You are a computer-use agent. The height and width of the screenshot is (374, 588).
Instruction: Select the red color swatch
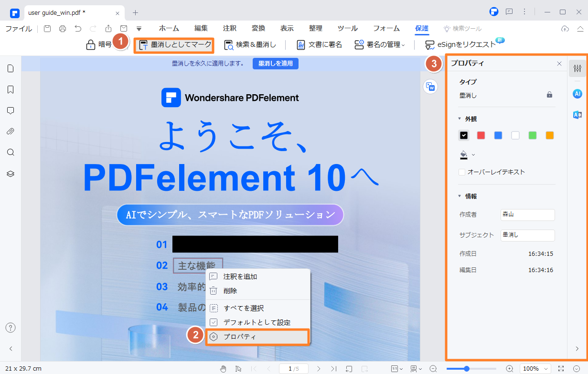click(481, 135)
